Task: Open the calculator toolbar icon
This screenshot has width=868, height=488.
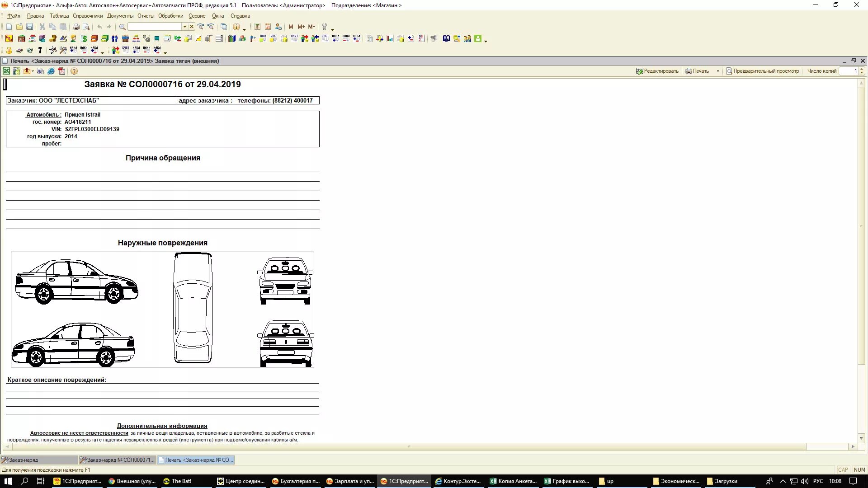Action: [x=257, y=27]
